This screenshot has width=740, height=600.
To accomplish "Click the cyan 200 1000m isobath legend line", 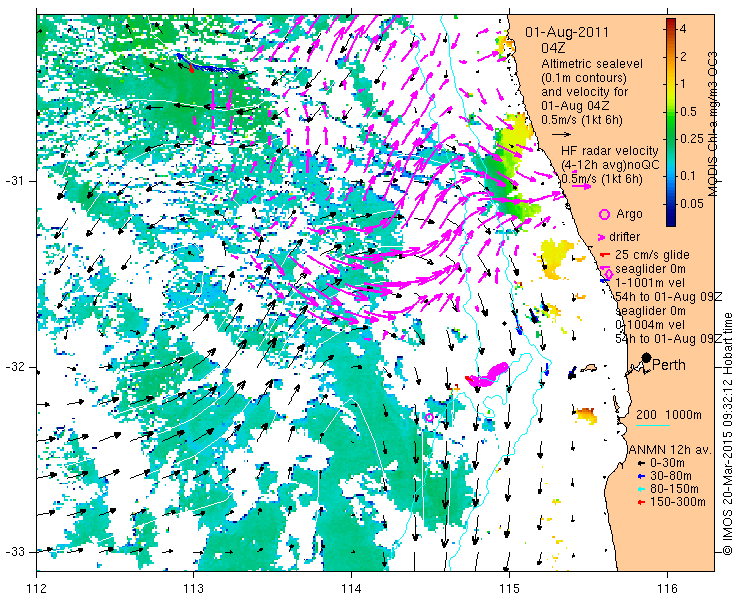I will click(653, 426).
